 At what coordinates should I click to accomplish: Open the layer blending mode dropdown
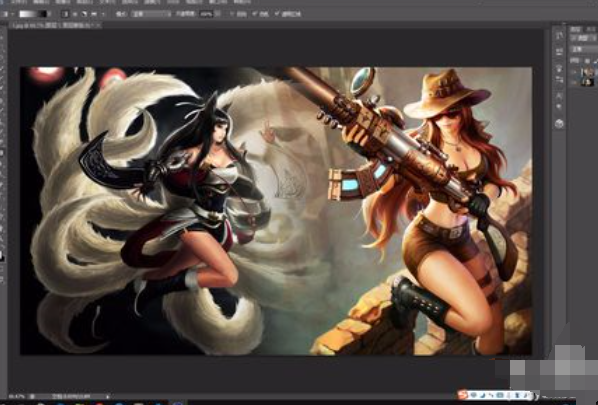click(584, 50)
